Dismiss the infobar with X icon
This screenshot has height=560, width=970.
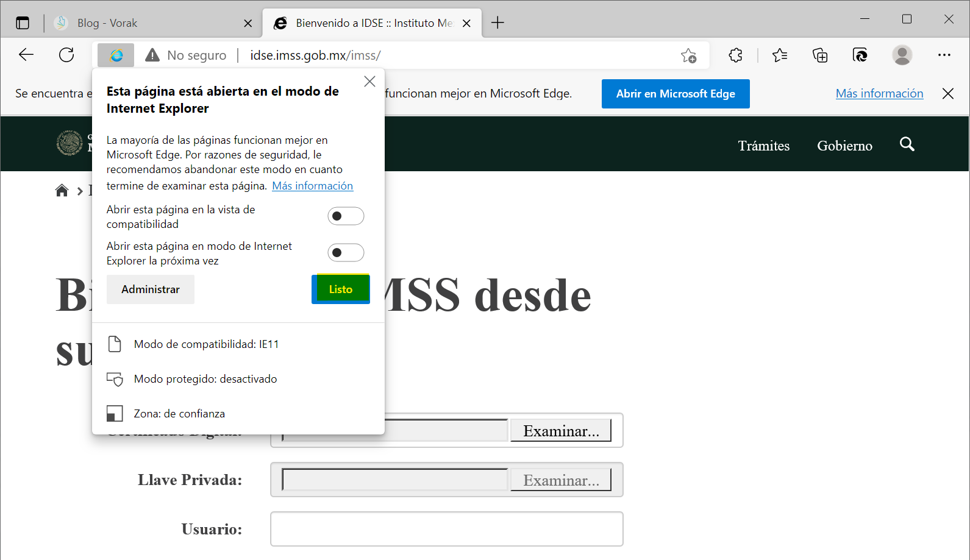[x=948, y=93]
